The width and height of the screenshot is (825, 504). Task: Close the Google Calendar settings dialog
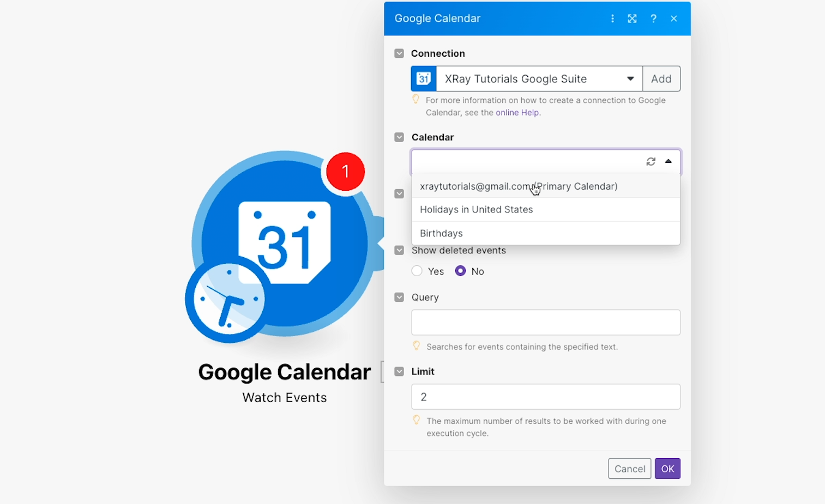pos(674,19)
